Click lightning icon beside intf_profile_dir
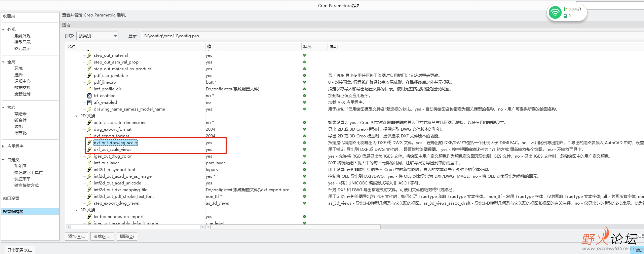The width and height of the screenshot is (644, 254). 89,89
